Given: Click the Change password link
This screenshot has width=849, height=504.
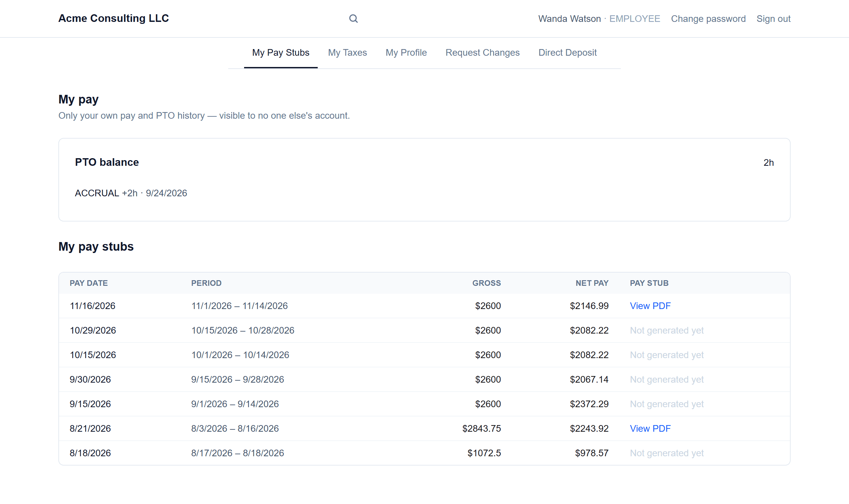Looking at the screenshot, I should click(x=708, y=19).
